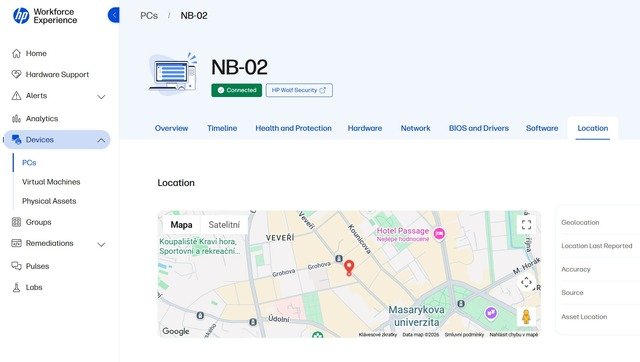Click the Connected status badge
The image size is (640, 362).
pyautogui.click(x=237, y=90)
